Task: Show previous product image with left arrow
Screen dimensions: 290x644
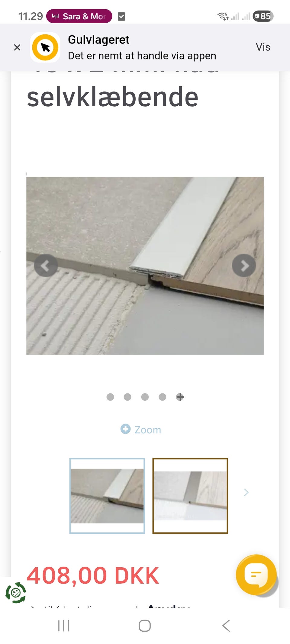Action: [x=46, y=265]
